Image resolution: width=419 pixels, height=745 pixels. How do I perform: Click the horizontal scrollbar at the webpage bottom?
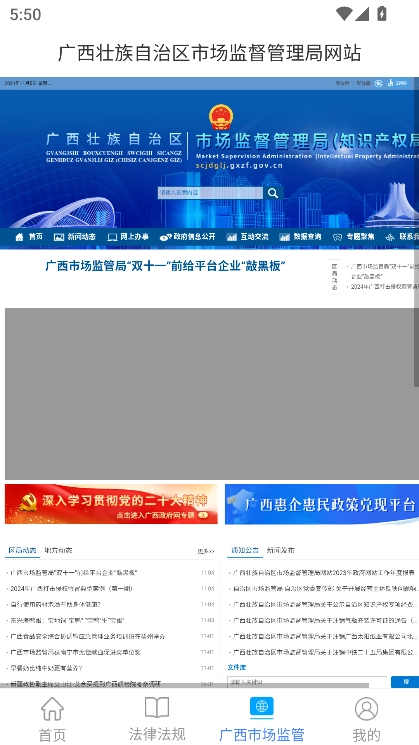pos(184,686)
